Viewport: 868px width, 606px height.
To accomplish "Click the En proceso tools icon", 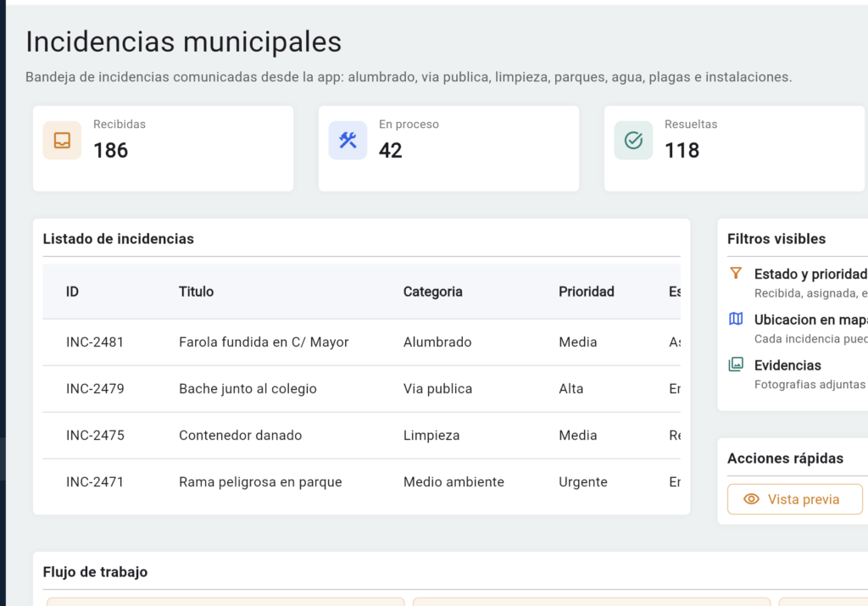I will [x=348, y=141].
